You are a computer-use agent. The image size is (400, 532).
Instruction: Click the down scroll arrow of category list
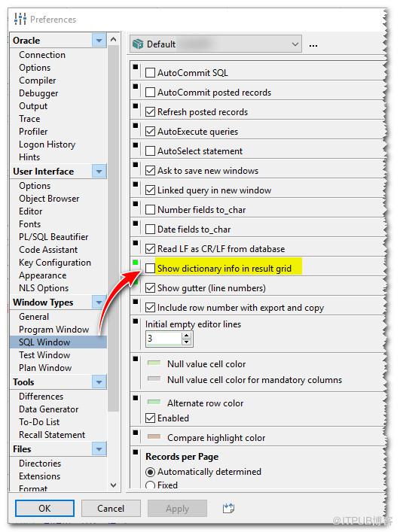pos(114,485)
